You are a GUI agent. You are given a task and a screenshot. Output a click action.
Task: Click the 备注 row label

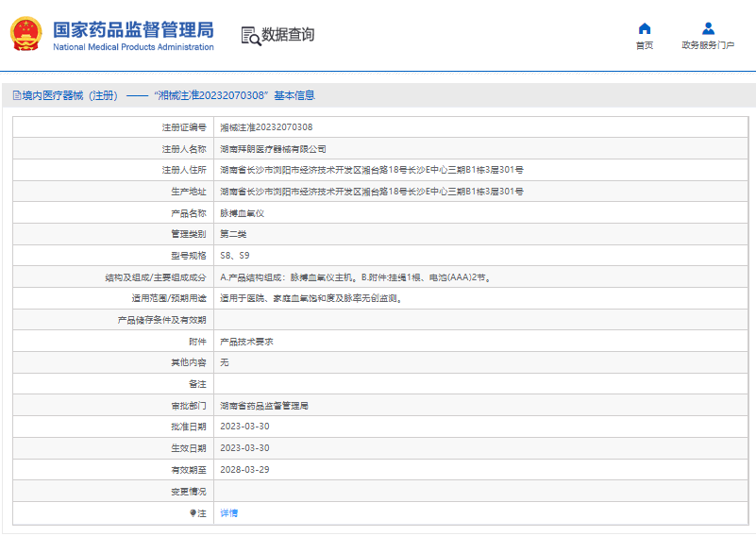(x=197, y=384)
